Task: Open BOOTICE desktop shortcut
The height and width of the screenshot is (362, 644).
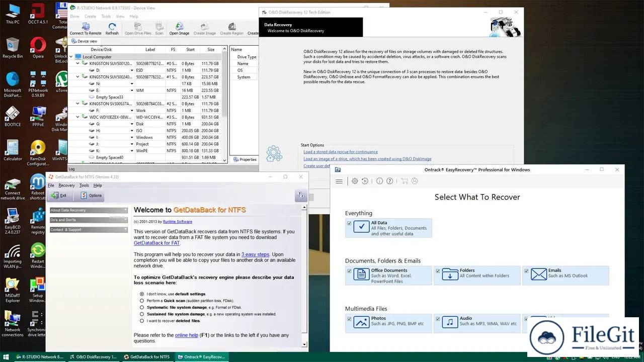Action: [x=13, y=117]
